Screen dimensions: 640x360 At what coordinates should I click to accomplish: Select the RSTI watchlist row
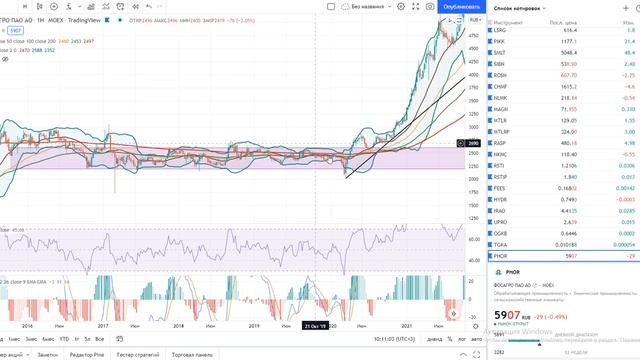(x=563, y=166)
